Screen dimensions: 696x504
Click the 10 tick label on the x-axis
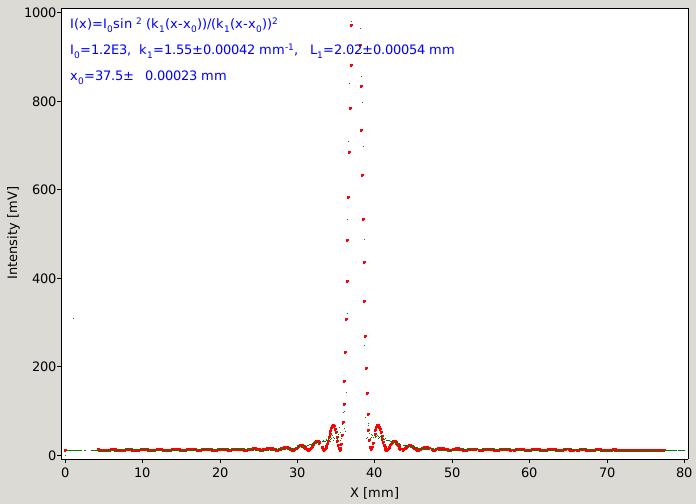pos(142,472)
